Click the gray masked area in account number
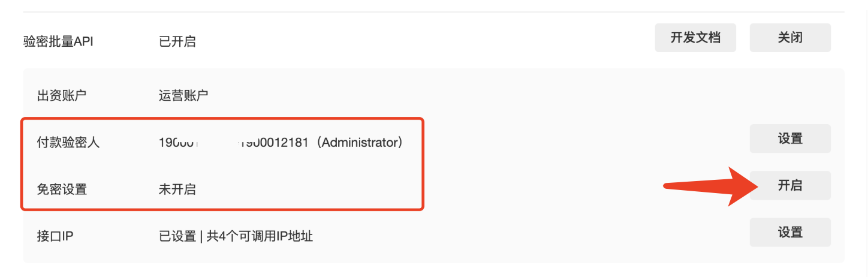The image size is (868, 277). [218, 143]
